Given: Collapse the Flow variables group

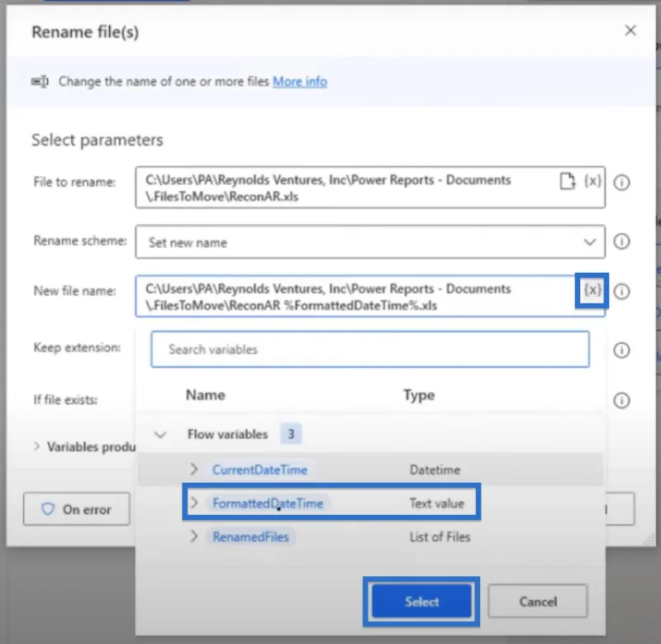Looking at the screenshot, I should [160, 434].
